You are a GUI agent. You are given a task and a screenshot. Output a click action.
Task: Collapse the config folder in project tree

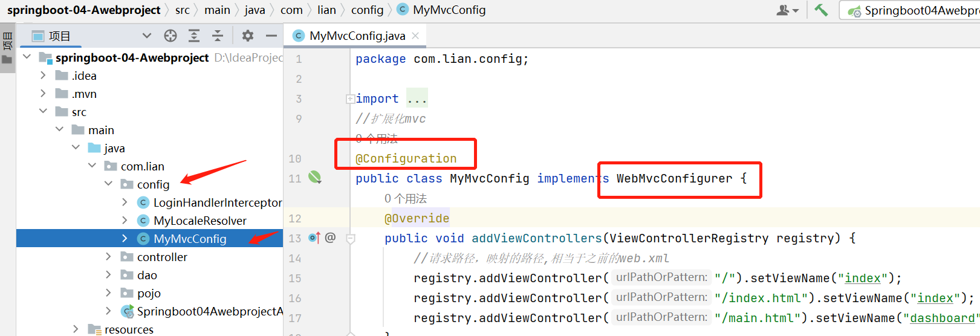click(x=109, y=184)
